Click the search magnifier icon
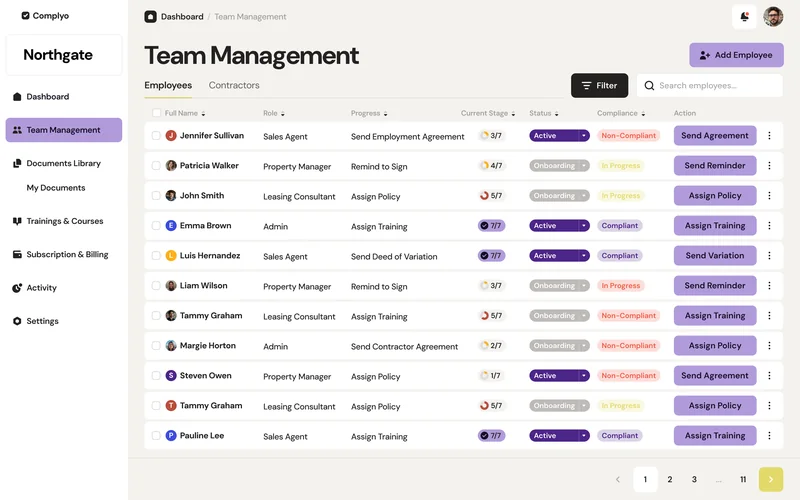This screenshot has height=500, width=800. 649,86
